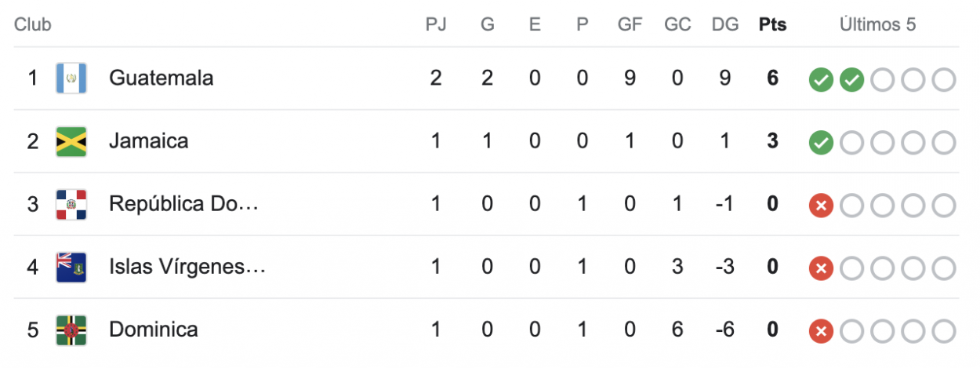Click Dominica's red loss icon
Viewport: 980px width, 368px height.
pyautogui.click(x=821, y=330)
